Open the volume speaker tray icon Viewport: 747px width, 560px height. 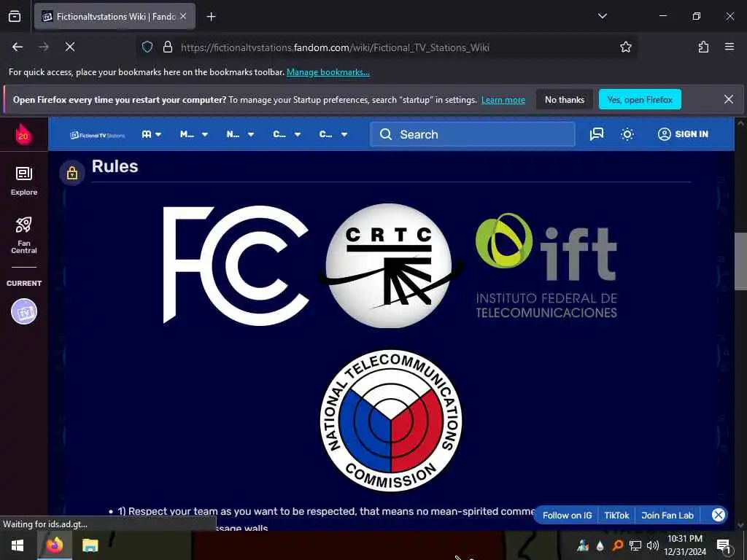point(652,545)
